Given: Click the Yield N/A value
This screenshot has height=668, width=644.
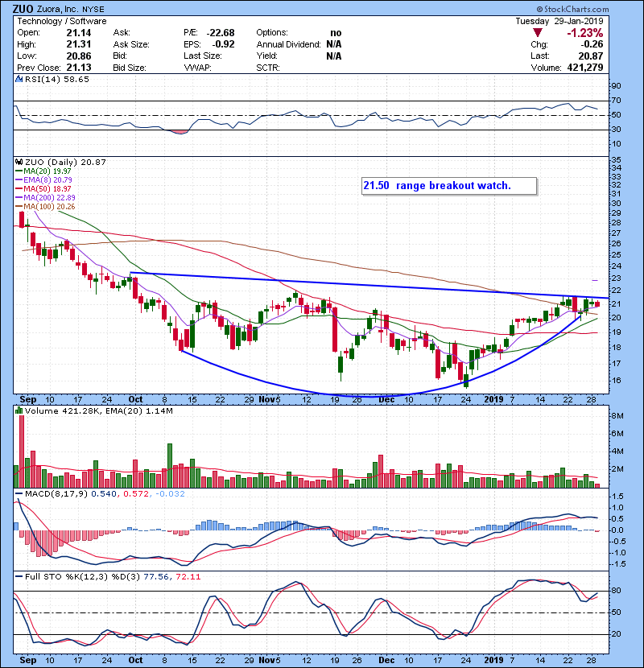Looking at the screenshot, I should point(334,56).
